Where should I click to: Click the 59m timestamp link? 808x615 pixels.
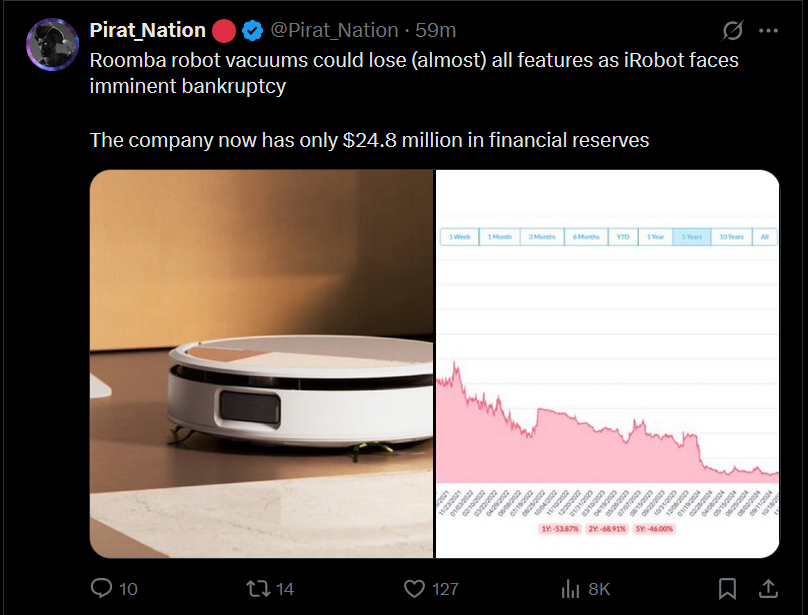click(436, 31)
